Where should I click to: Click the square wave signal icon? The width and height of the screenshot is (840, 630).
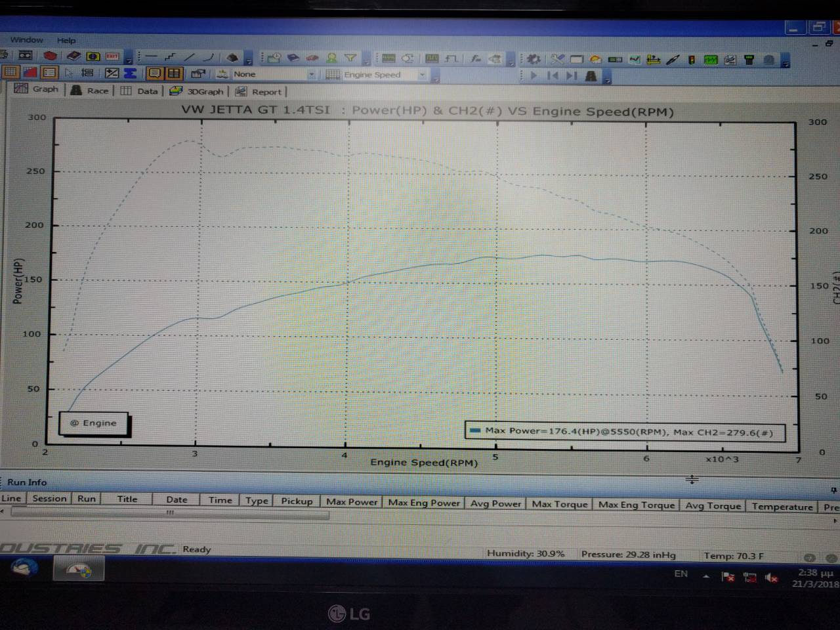451,59
